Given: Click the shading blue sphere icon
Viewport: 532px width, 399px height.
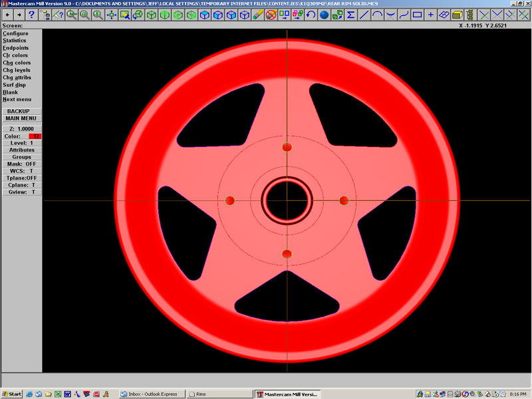Looking at the screenshot, I should pyautogui.click(x=324, y=15).
